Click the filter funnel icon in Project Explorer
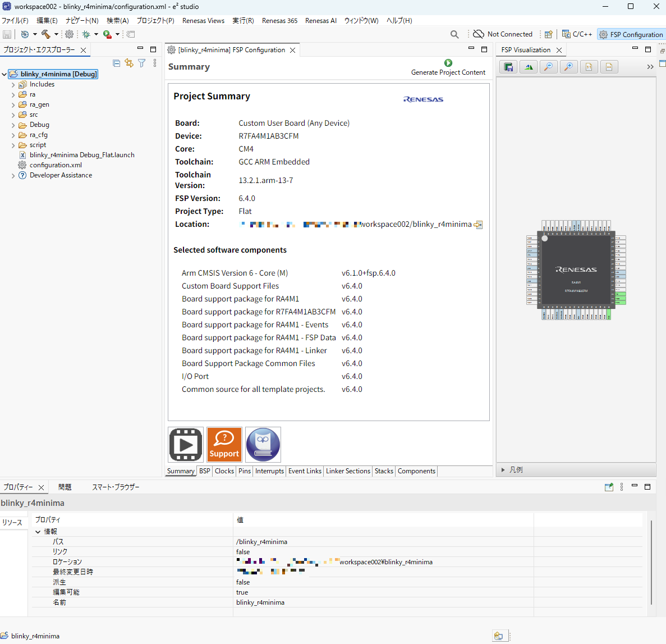Image resolution: width=666 pixels, height=644 pixels. 142,63
